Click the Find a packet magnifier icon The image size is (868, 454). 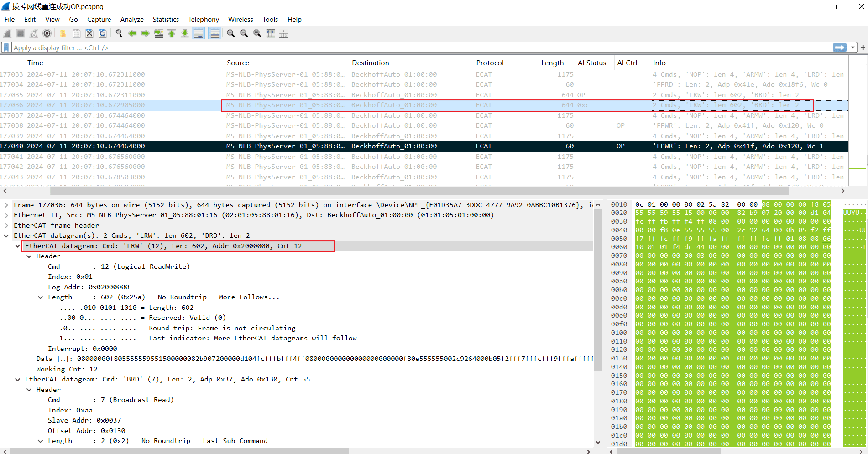(x=119, y=33)
